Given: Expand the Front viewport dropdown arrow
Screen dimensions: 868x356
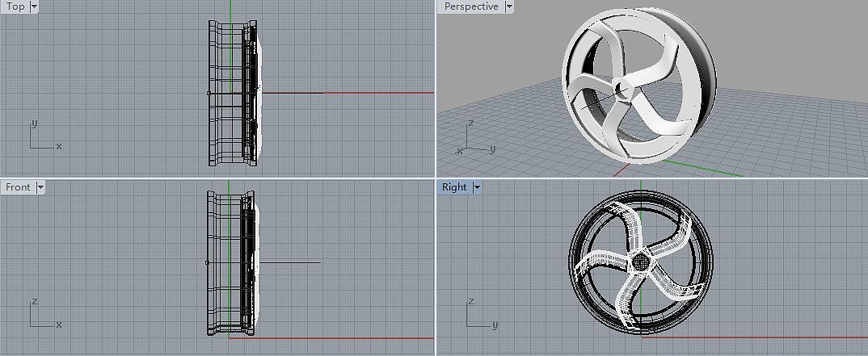Looking at the screenshot, I should pos(40,187).
